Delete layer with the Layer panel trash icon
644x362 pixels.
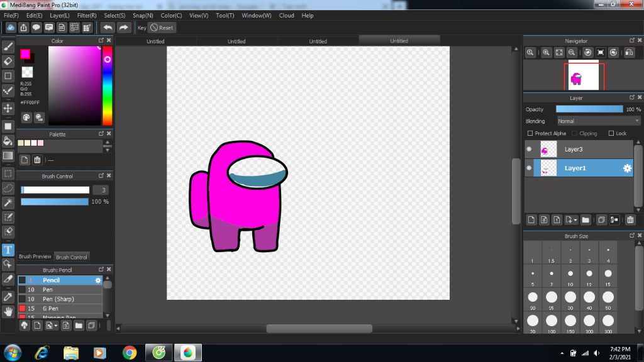coord(630,220)
